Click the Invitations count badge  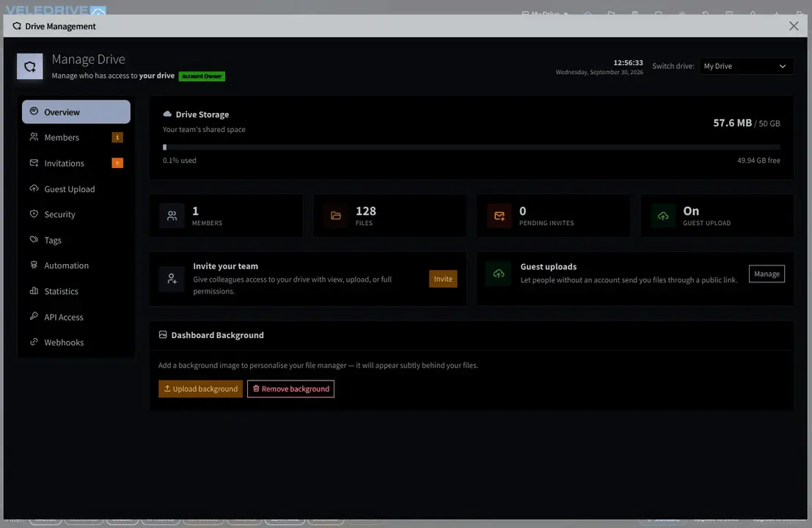pos(117,163)
